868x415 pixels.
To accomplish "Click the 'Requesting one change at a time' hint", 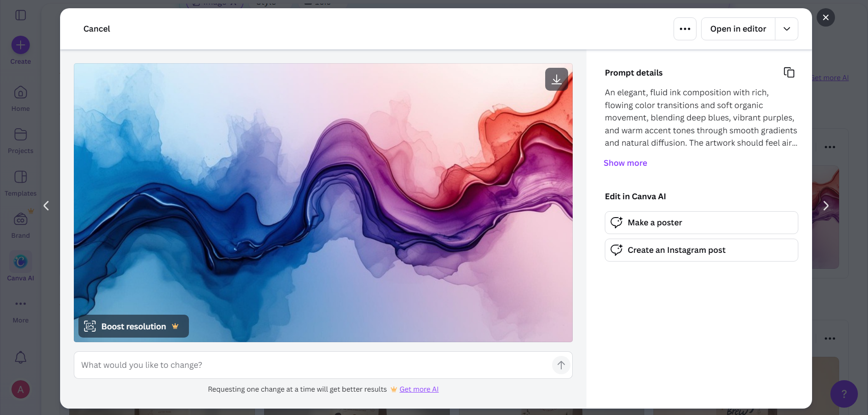I will tap(297, 389).
